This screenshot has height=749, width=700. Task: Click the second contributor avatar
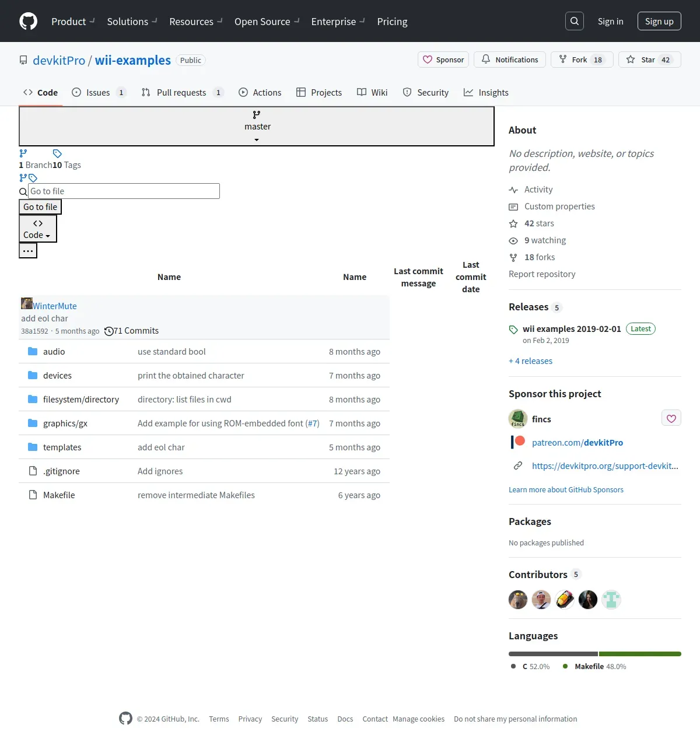click(x=541, y=600)
